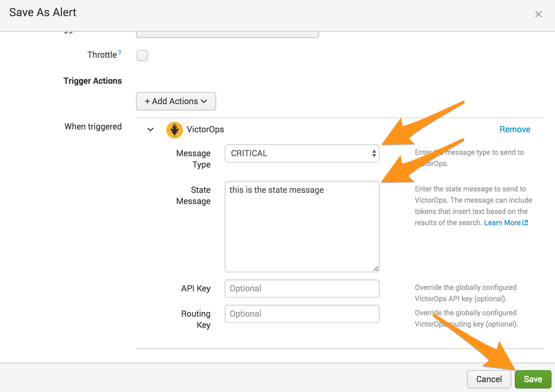Click the When triggered label
This screenshot has width=555, height=392.
pos(93,127)
